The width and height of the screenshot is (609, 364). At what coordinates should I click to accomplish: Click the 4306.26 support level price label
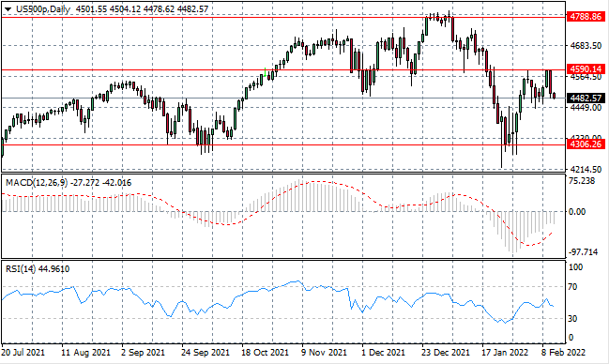(586, 144)
